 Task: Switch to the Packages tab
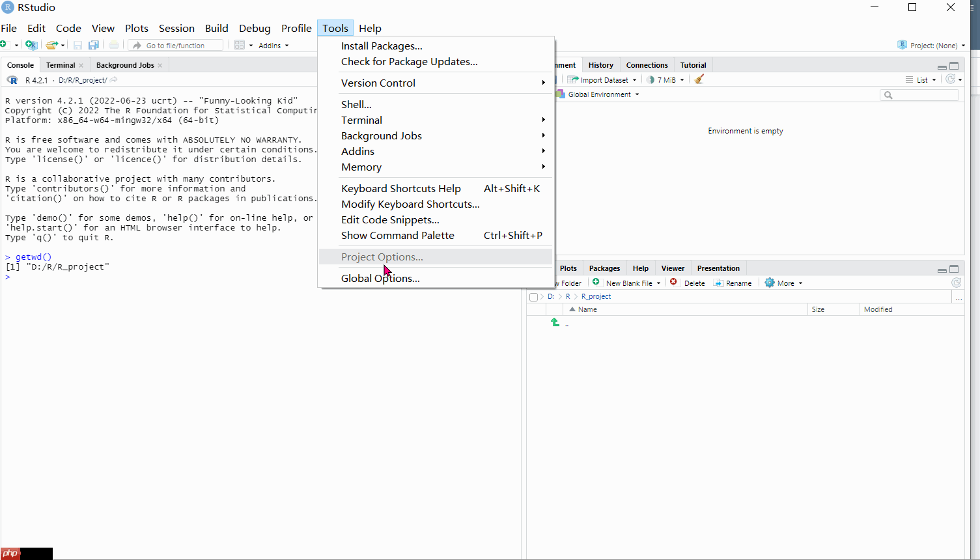pos(604,268)
